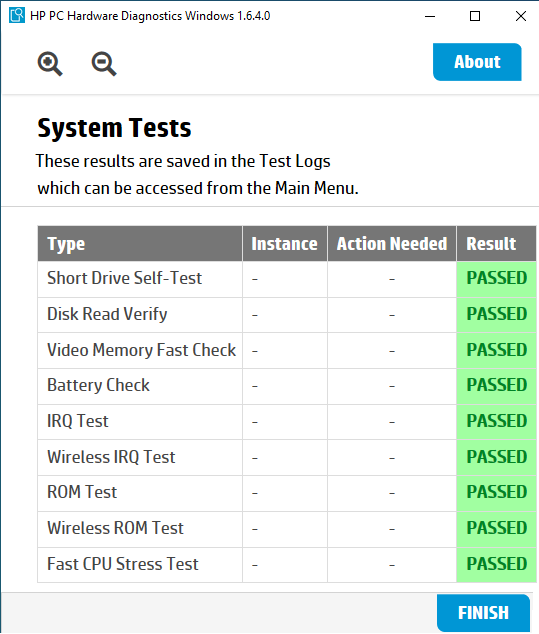Open the About button

click(477, 62)
